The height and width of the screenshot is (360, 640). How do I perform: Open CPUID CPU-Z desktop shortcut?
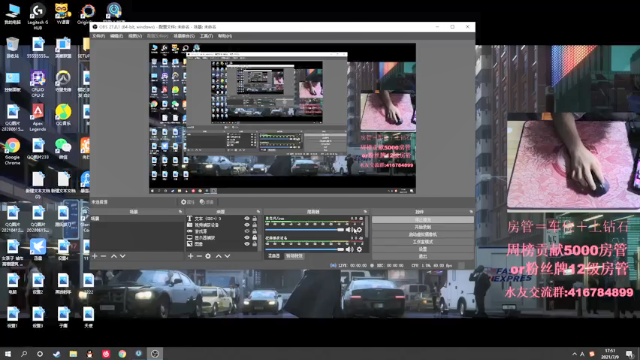[38, 84]
